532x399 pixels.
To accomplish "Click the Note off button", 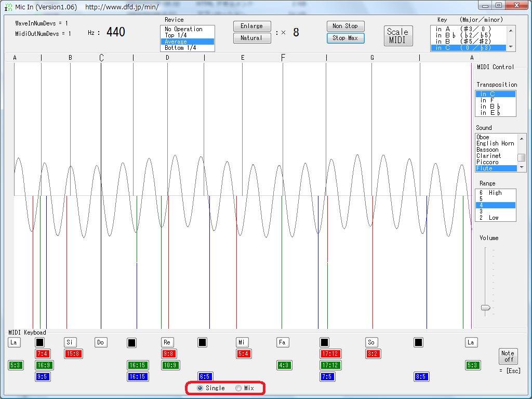I will tap(508, 356).
